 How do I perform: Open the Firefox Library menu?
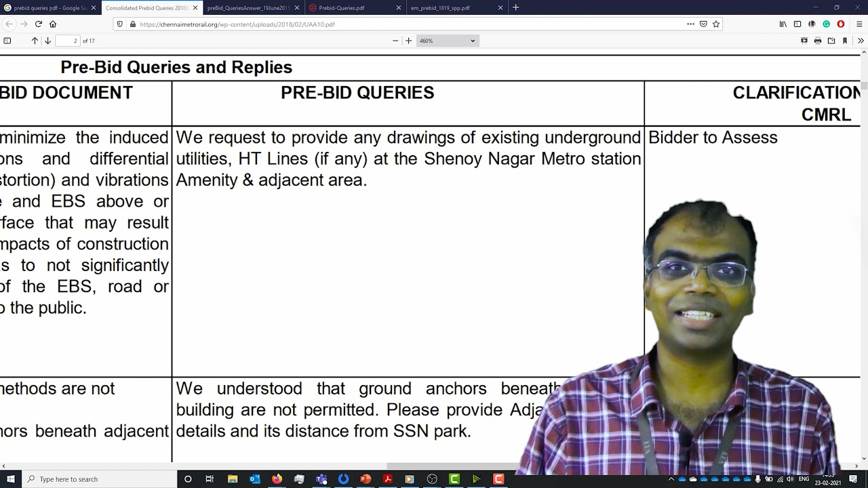(783, 24)
